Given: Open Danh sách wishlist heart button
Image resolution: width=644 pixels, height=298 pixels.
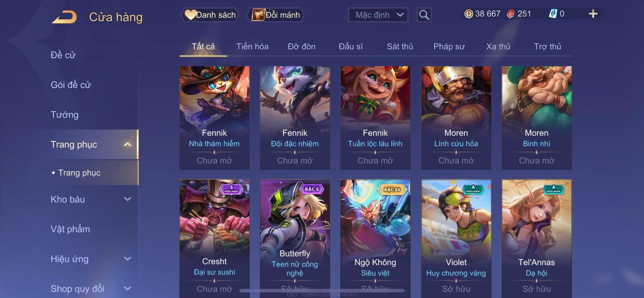Looking at the screenshot, I should [x=210, y=15].
